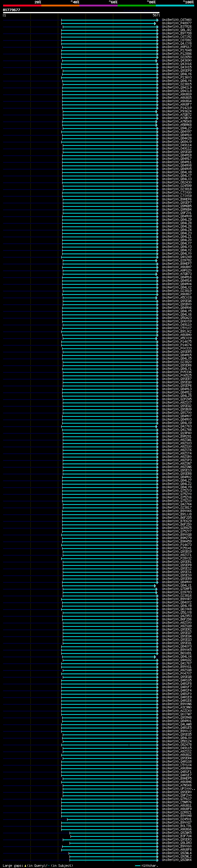Select the UniRef100_A9PG17 label
Screen dimensions: 197x868
(176, 47)
